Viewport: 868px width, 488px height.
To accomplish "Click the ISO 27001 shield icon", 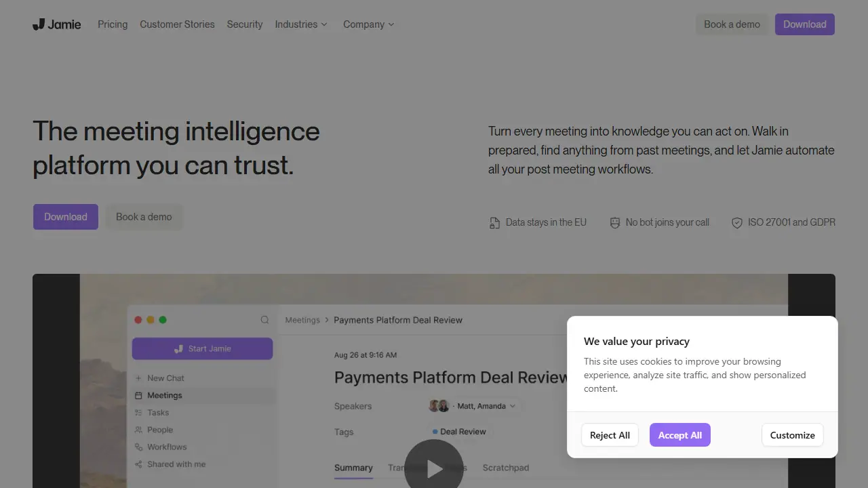I will tap(737, 222).
